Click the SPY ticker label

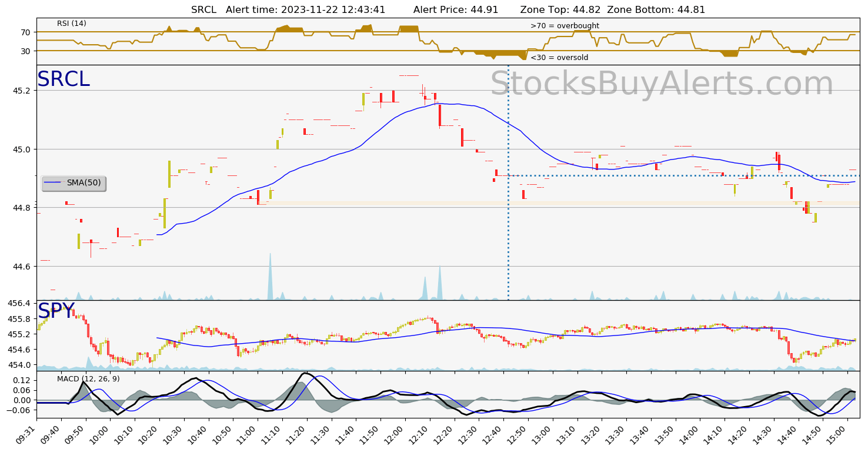coord(56,311)
